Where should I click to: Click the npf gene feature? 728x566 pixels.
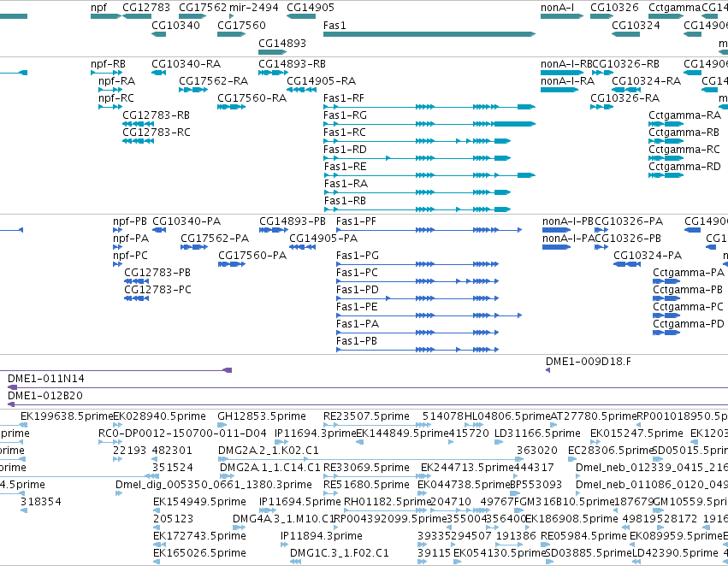106,16
